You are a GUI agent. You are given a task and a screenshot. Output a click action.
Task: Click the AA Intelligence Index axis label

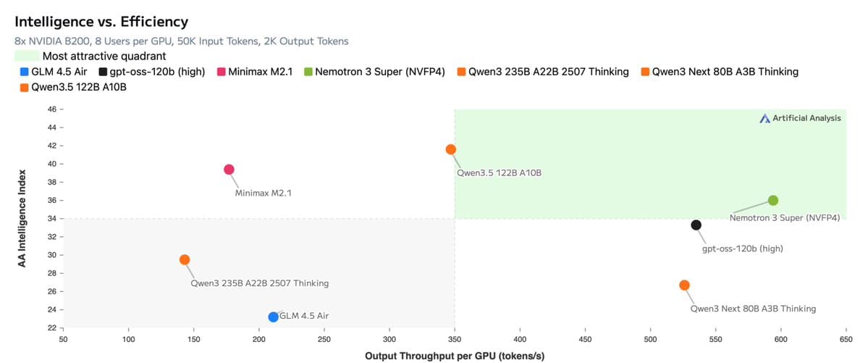(22, 219)
